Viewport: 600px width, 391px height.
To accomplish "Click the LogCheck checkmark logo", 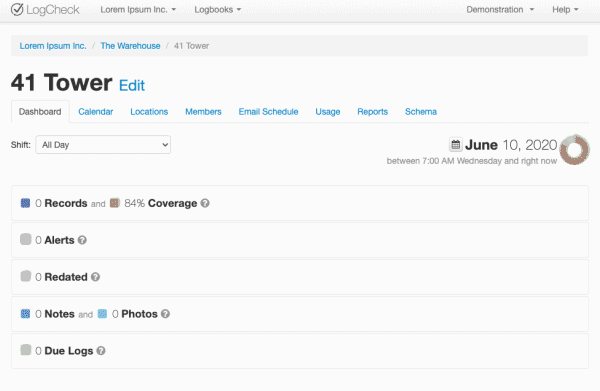I will click(x=17, y=9).
